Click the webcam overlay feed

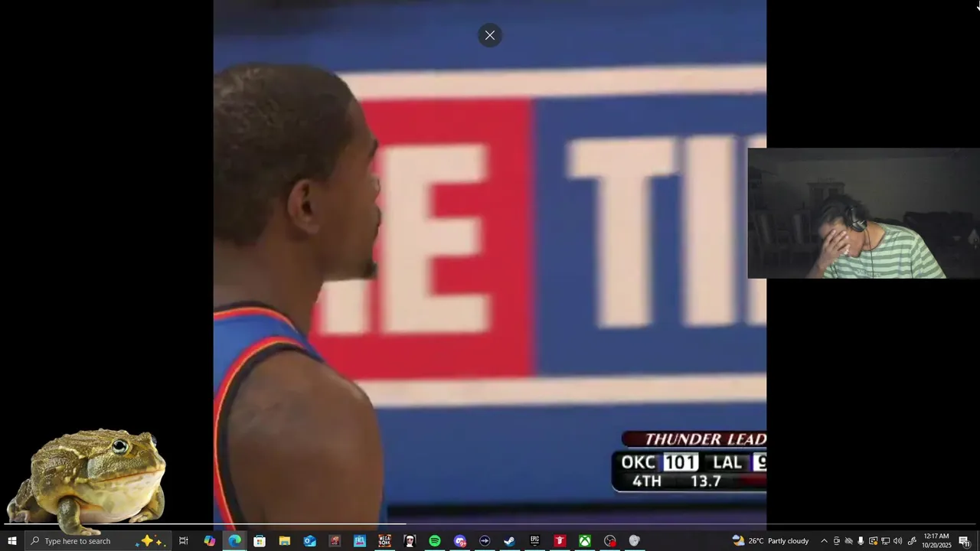[x=864, y=214]
